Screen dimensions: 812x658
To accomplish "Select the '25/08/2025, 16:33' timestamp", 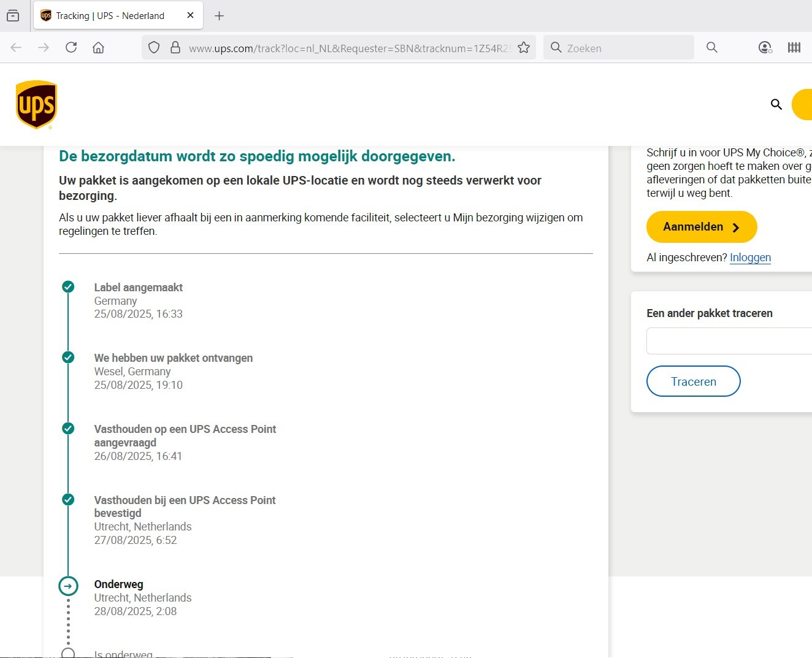I will point(138,314).
